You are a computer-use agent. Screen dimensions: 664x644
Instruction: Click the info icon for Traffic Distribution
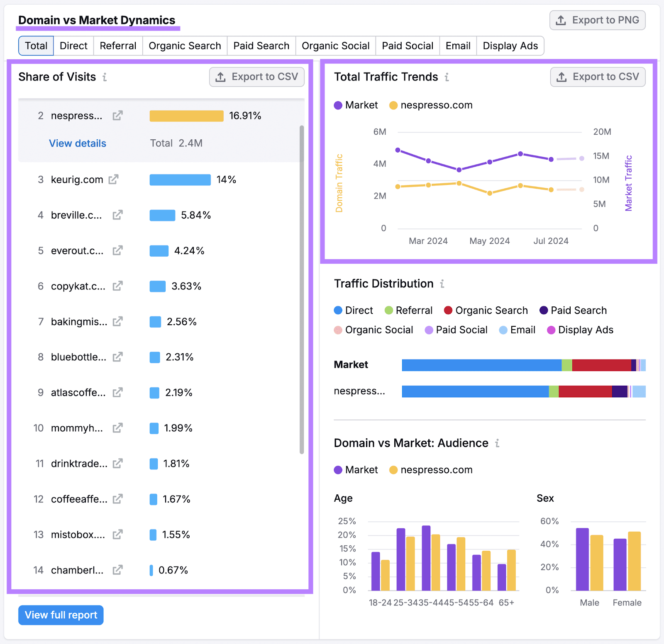click(442, 284)
